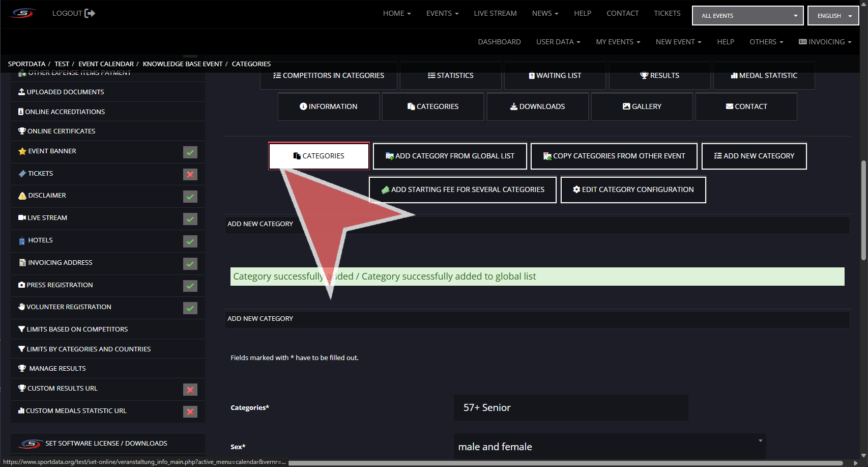Open the User Data menu
This screenshot has width=868, height=467.
558,42
